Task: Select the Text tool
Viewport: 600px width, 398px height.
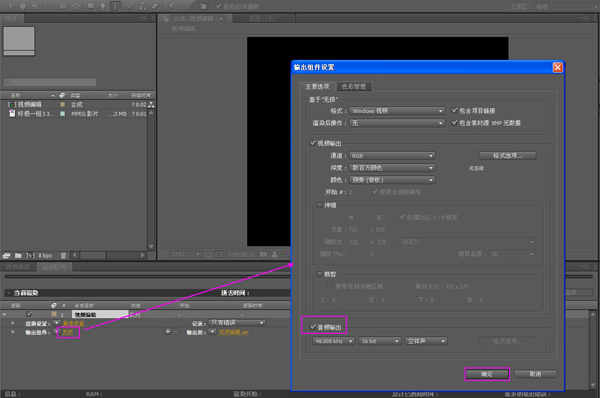Action: pos(115,6)
